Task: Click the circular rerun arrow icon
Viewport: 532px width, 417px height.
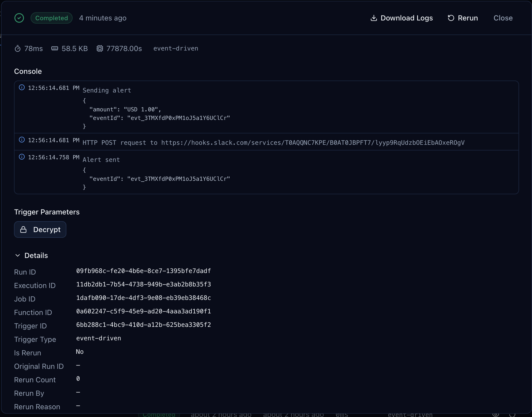Action: tap(451, 18)
